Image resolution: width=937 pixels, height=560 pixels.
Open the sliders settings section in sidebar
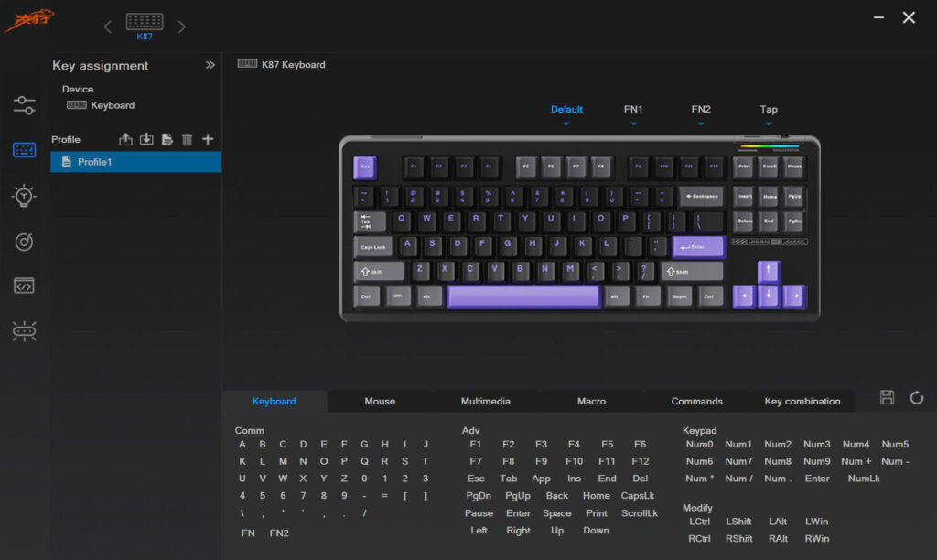24,105
